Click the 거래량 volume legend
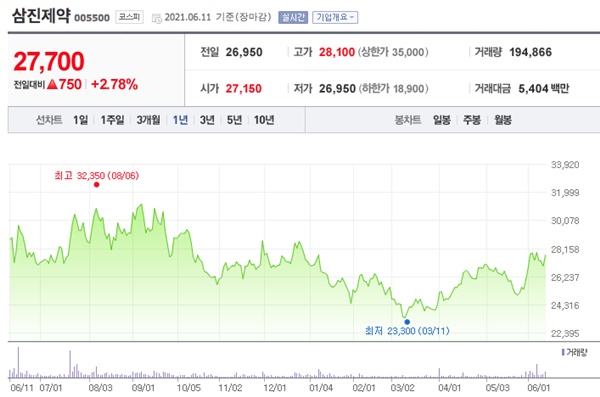This screenshot has width=600, height=397. click(x=574, y=352)
